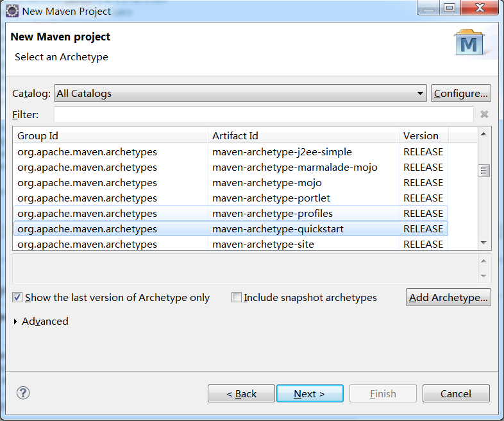Select maven-archetype-marmalade-mojo row
Image resolution: width=504 pixels, height=421 pixels.
pyautogui.click(x=230, y=168)
